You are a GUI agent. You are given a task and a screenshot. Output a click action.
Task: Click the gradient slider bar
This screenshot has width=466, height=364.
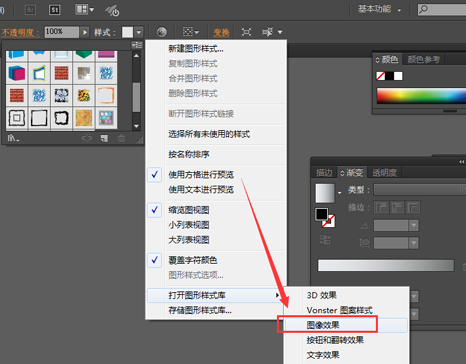(x=386, y=266)
